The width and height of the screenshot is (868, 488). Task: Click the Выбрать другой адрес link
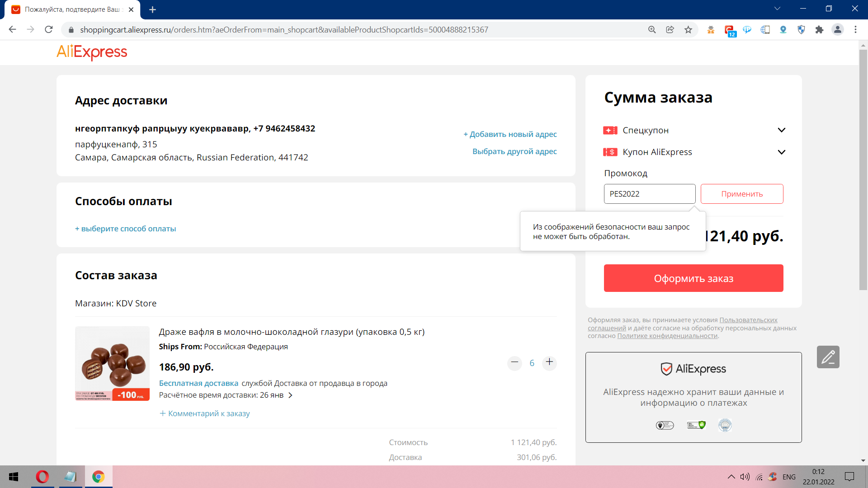[514, 151]
